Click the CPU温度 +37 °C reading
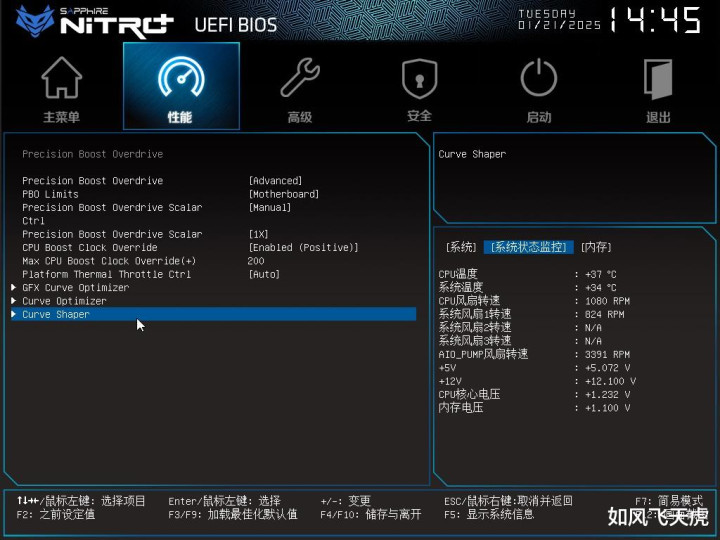Screen dimensions: 720x540 pos(528,274)
